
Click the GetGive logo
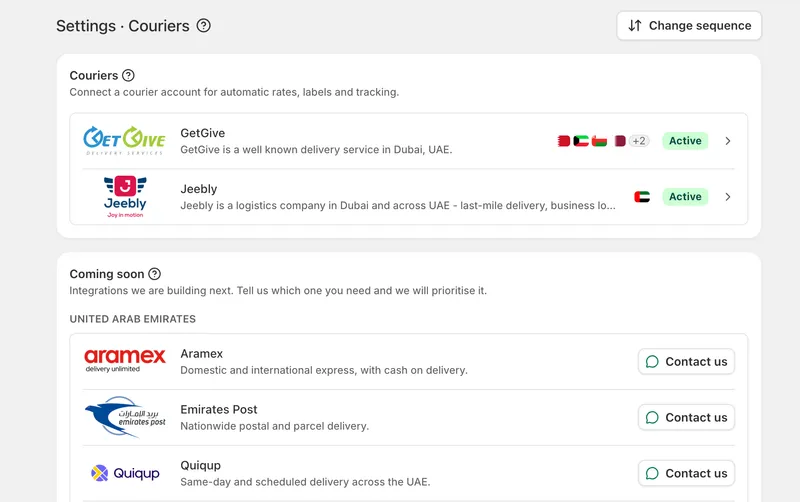pyautogui.click(x=124, y=141)
